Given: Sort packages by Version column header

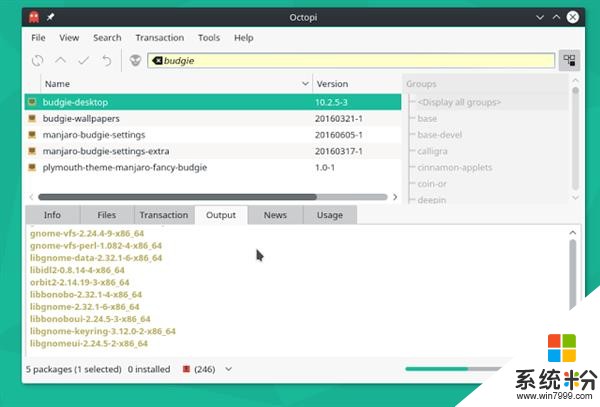Looking at the screenshot, I should [x=357, y=84].
